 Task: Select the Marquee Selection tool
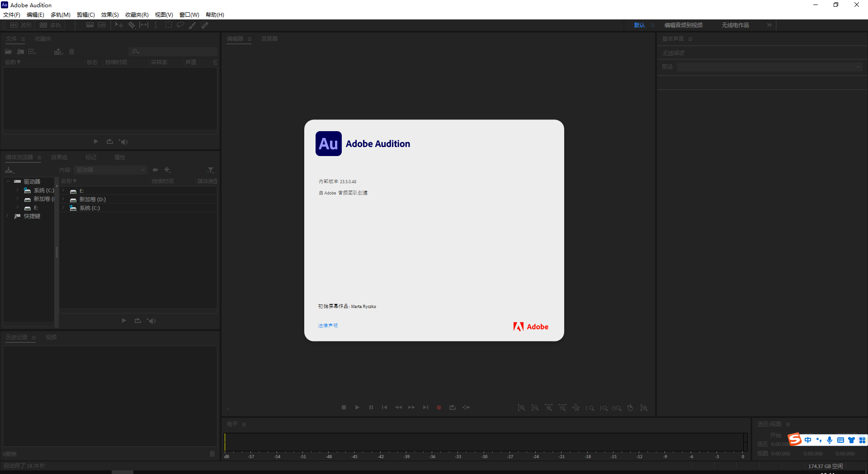(x=168, y=25)
